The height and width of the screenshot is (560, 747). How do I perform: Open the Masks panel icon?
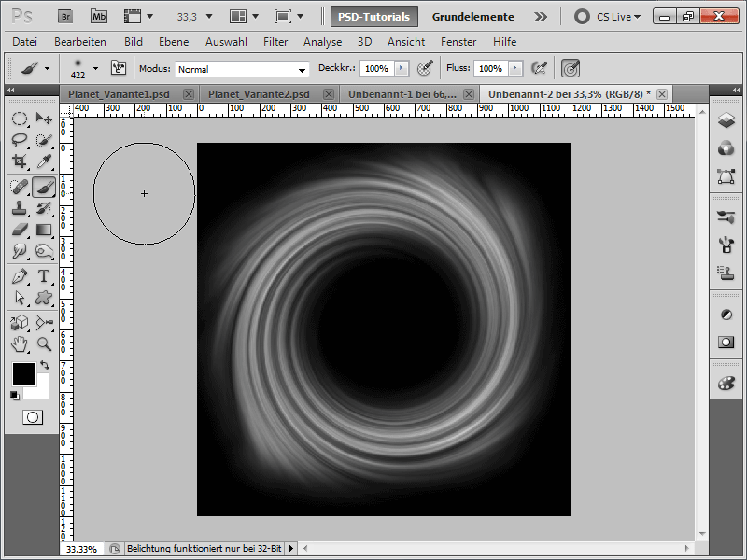pyautogui.click(x=726, y=343)
